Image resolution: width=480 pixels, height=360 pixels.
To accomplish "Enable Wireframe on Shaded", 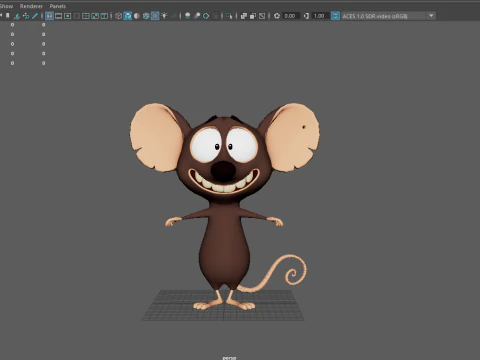I will click(146, 16).
